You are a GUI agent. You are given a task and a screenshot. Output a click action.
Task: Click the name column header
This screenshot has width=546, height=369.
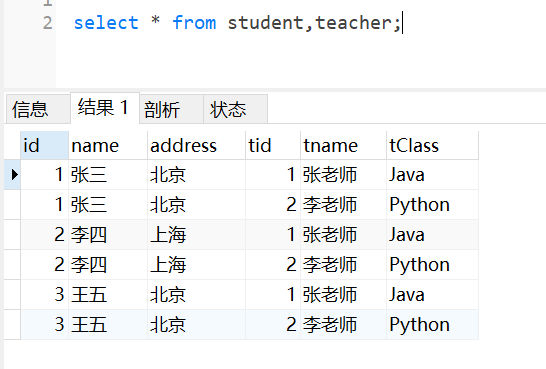[x=108, y=146]
